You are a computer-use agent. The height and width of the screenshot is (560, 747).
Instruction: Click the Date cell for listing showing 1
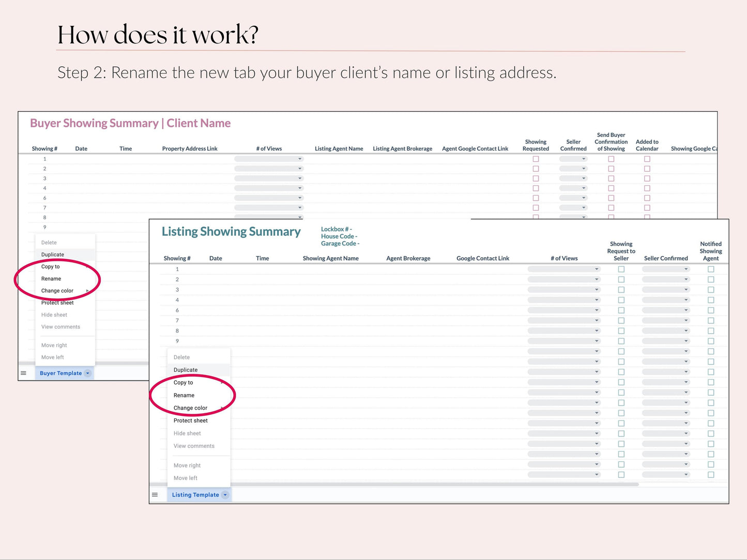click(216, 269)
